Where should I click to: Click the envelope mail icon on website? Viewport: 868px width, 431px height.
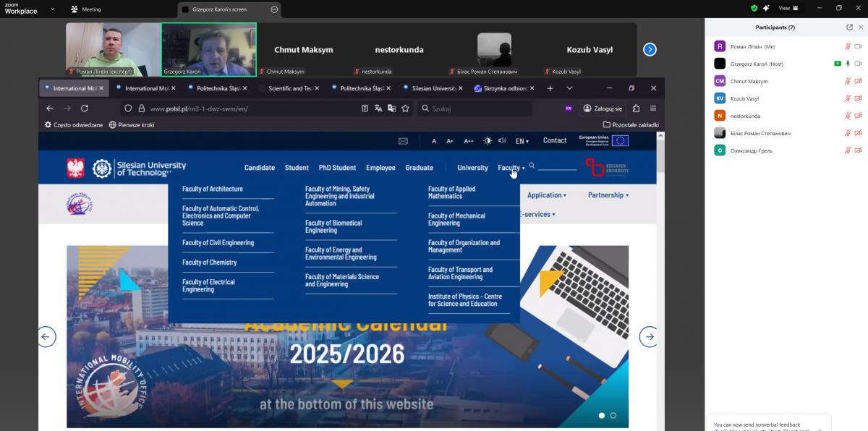[x=403, y=141]
